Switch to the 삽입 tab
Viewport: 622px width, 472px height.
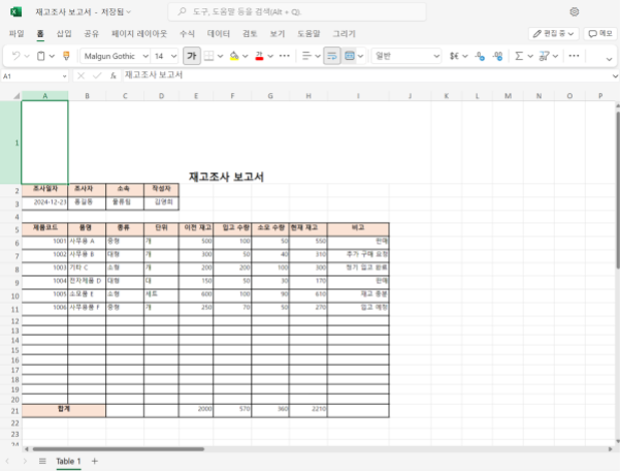pyautogui.click(x=64, y=34)
